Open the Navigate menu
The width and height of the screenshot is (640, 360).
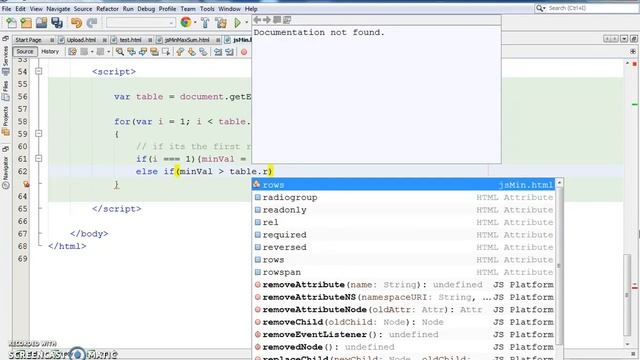(58, 9)
